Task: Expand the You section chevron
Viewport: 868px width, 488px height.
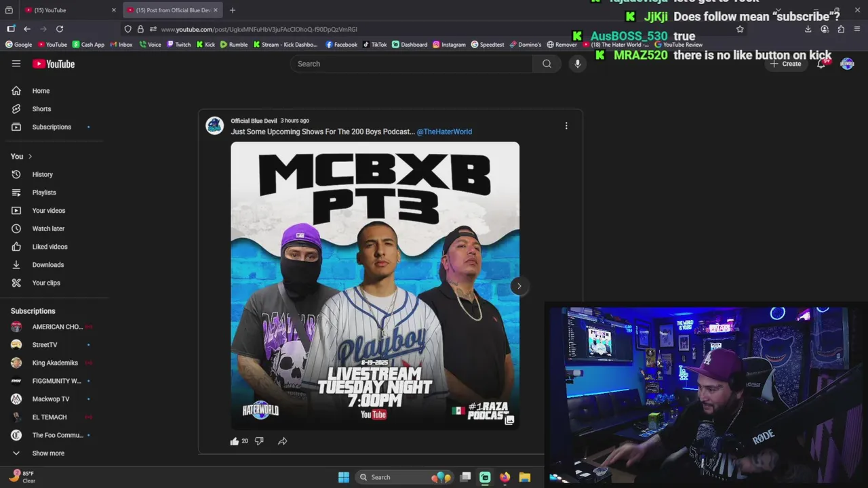Action: [30, 157]
